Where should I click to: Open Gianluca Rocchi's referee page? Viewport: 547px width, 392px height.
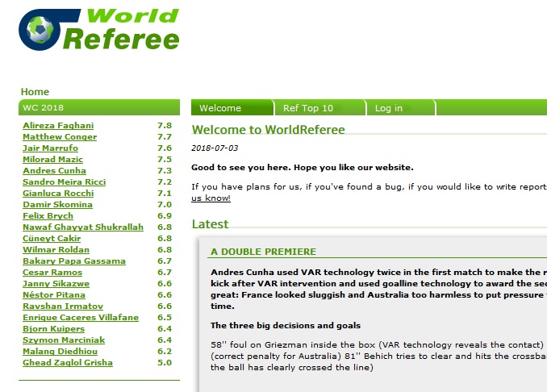point(58,194)
